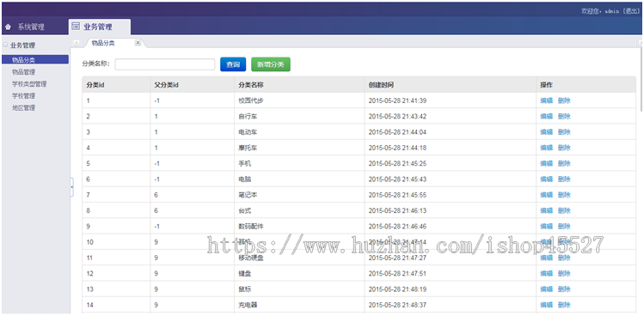Open 学校管理 in the sidebar
The height and width of the screenshot is (316, 644).
23,96
